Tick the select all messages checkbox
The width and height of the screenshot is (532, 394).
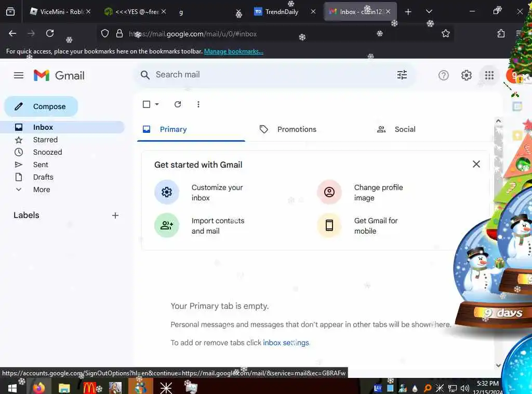pyautogui.click(x=146, y=104)
